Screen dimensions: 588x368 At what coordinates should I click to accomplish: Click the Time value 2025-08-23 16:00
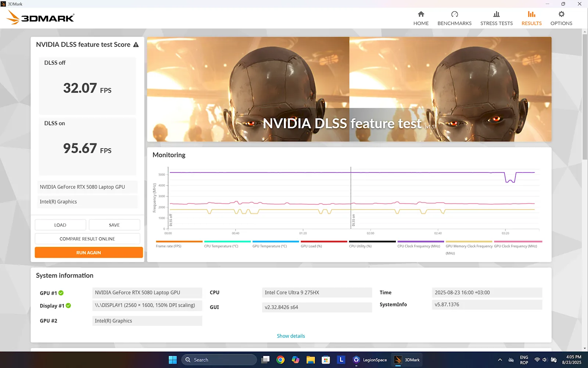487,293
